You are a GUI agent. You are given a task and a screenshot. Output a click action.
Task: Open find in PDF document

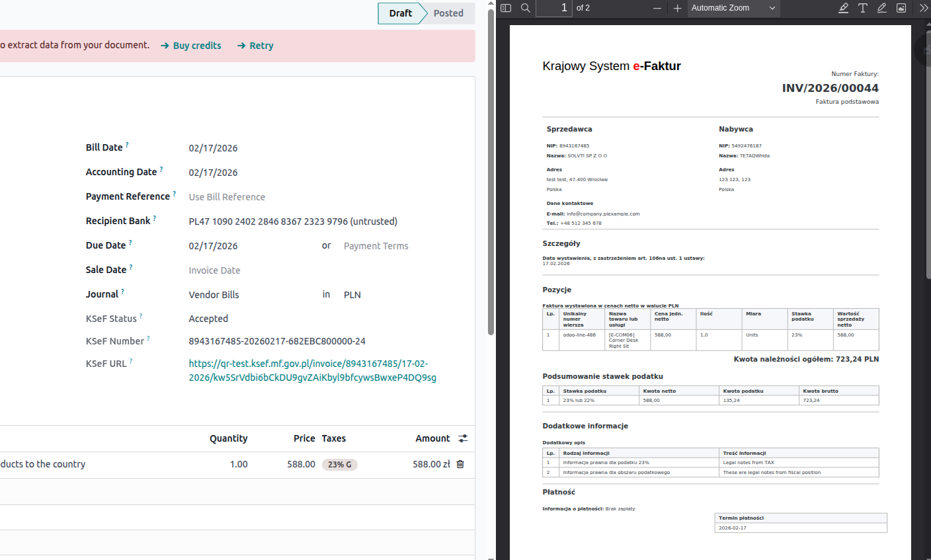click(526, 8)
